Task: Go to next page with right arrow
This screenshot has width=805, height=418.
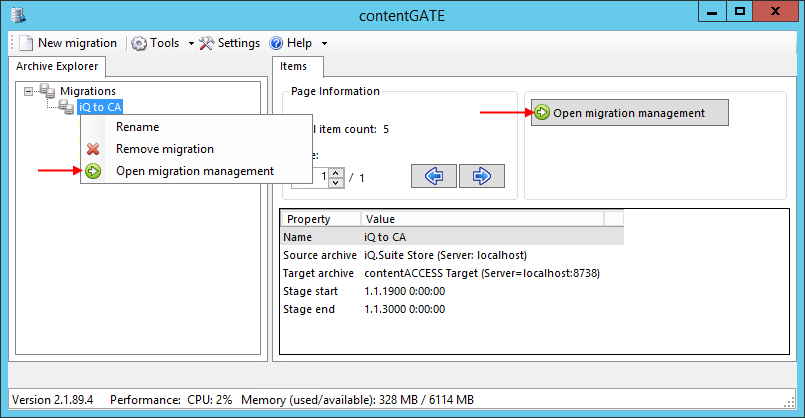Action: pyautogui.click(x=481, y=176)
